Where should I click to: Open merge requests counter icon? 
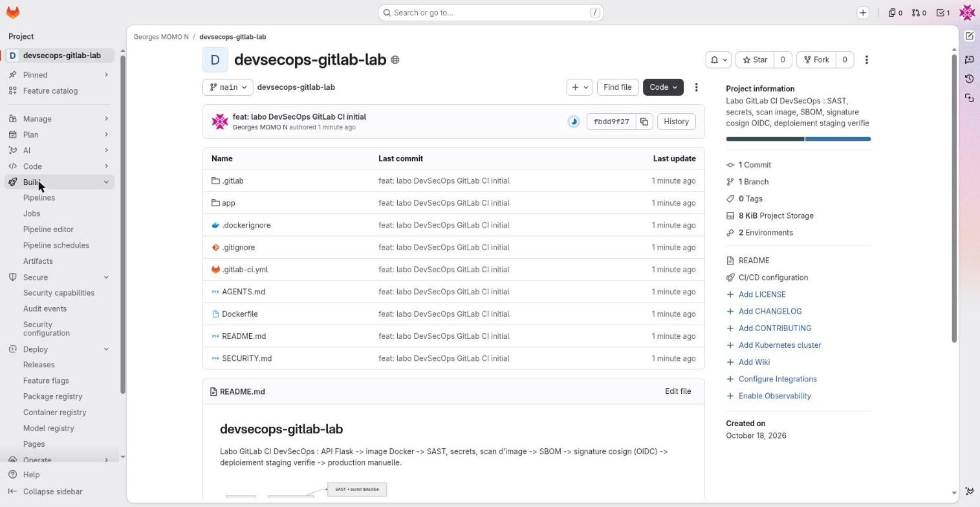tap(919, 13)
